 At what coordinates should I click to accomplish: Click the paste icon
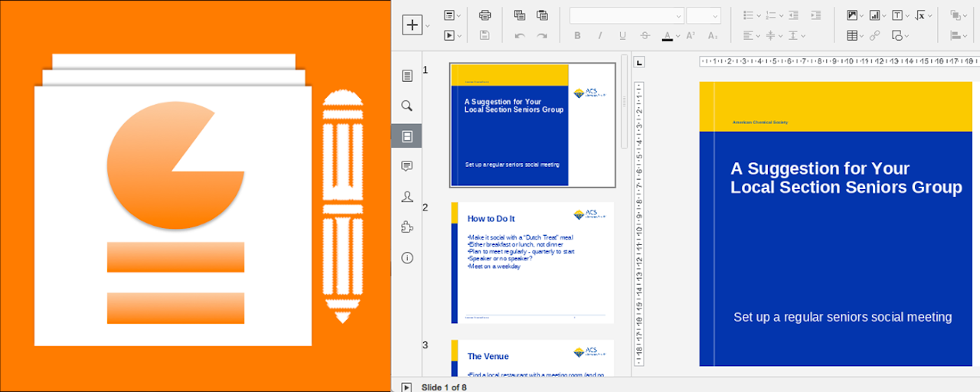(542, 15)
